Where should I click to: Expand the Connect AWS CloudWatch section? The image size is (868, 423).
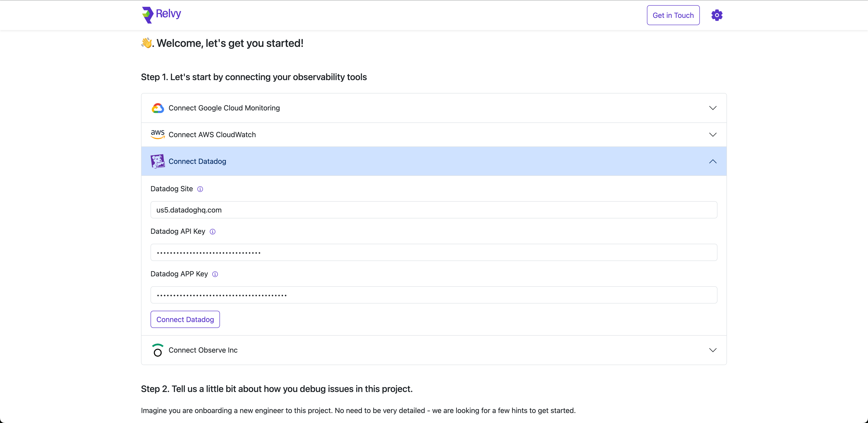(713, 134)
